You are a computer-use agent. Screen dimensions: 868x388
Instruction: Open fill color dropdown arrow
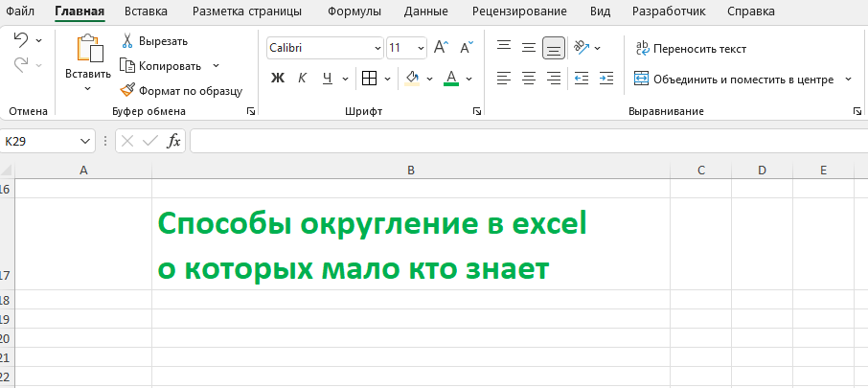point(429,80)
